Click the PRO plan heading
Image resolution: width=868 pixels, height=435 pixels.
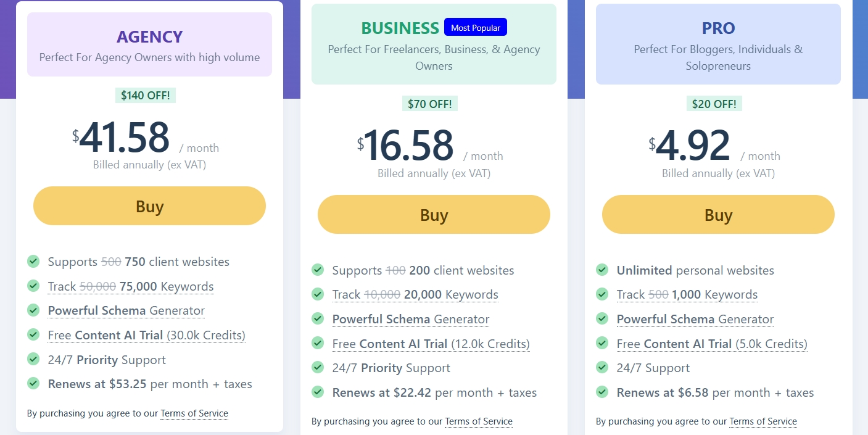pyautogui.click(x=718, y=28)
